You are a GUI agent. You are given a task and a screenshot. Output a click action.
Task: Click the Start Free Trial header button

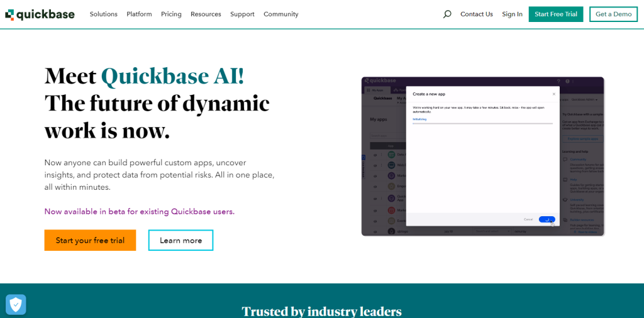click(556, 14)
